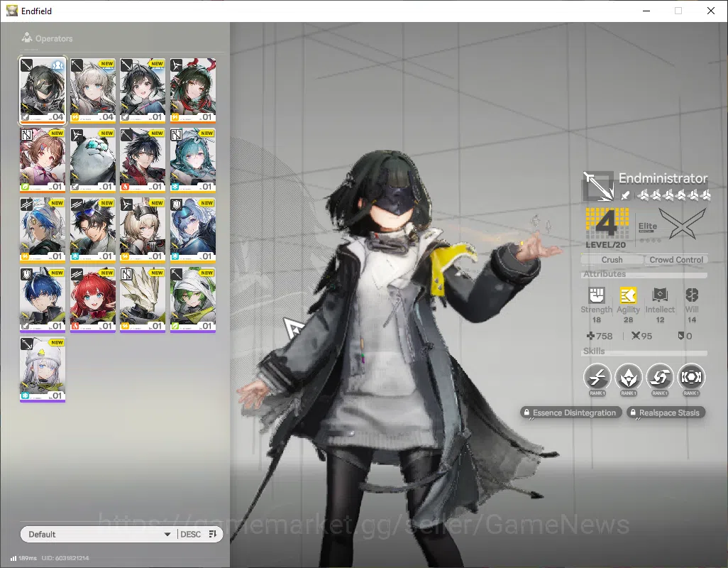Viewport: 728px width, 568px height.
Task: Click the six-star rarity indicator
Action: point(673,195)
